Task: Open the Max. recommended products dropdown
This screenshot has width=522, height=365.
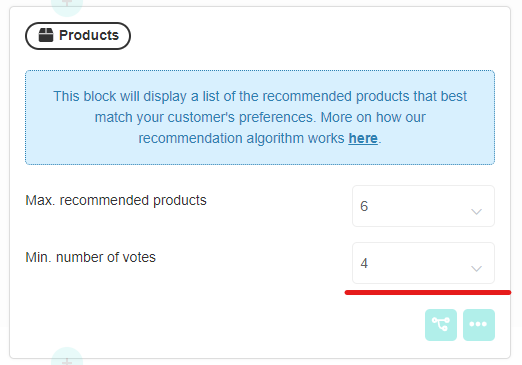Action: point(423,206)
